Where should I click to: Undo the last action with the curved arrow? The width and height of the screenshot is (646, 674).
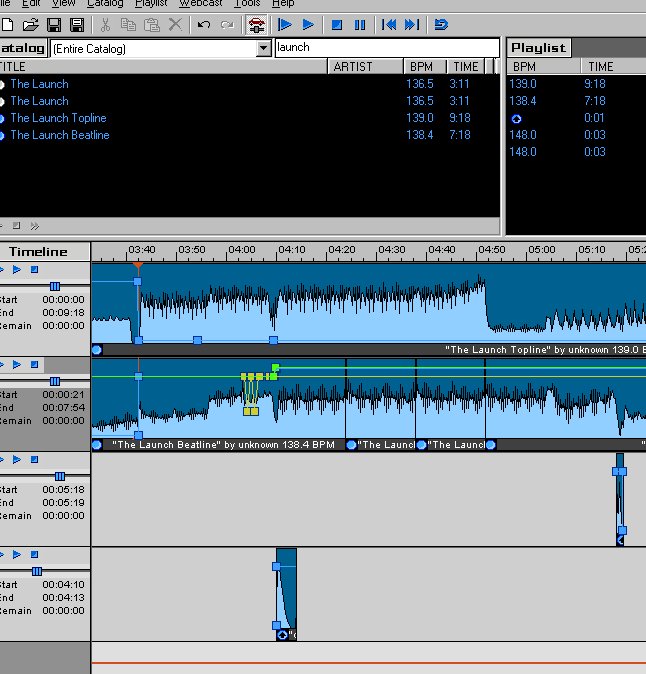click(204, 25)
